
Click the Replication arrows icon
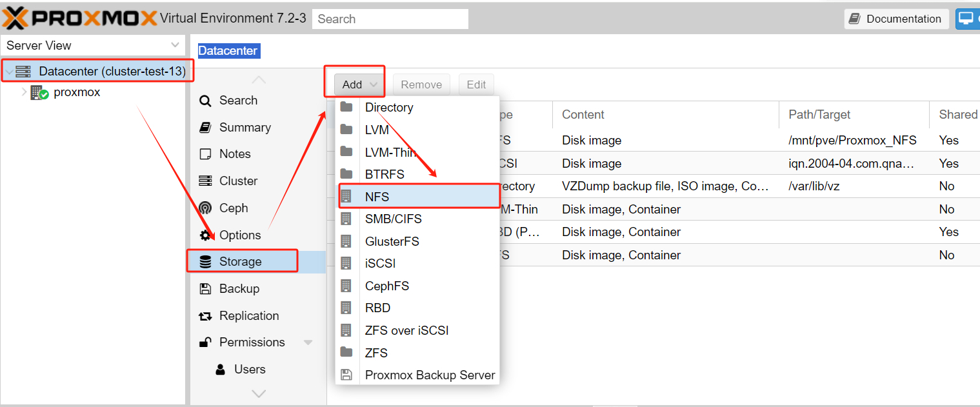(x=205, y=316)
